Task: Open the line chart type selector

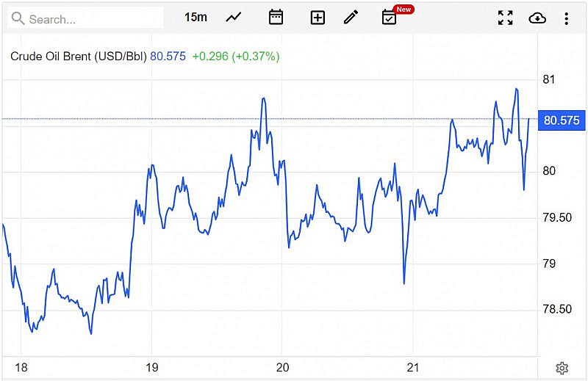Action: tap(234, 18)
